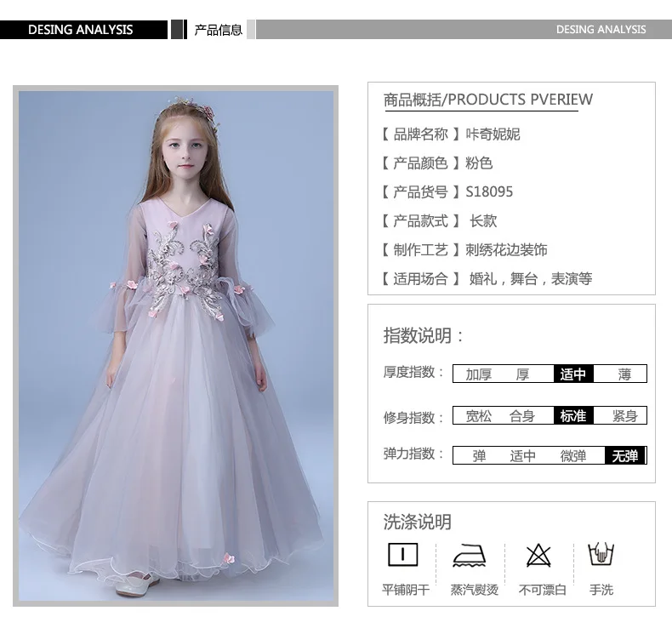Click the 洗涤说明 heading

tap(418, 522)
